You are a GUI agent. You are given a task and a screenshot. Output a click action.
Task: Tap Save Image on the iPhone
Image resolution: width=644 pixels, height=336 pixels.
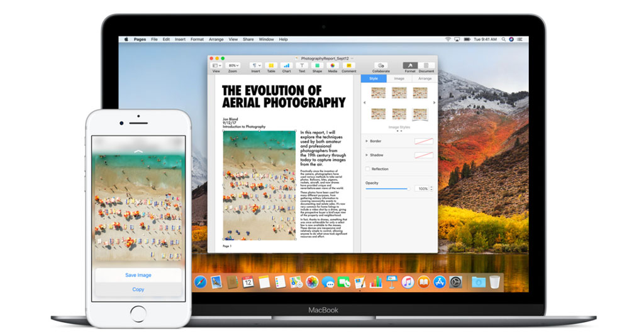[x=138, y=275]
